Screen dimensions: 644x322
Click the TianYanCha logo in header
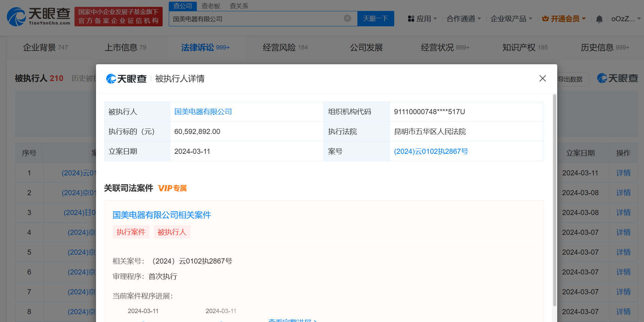coord(38,17)
